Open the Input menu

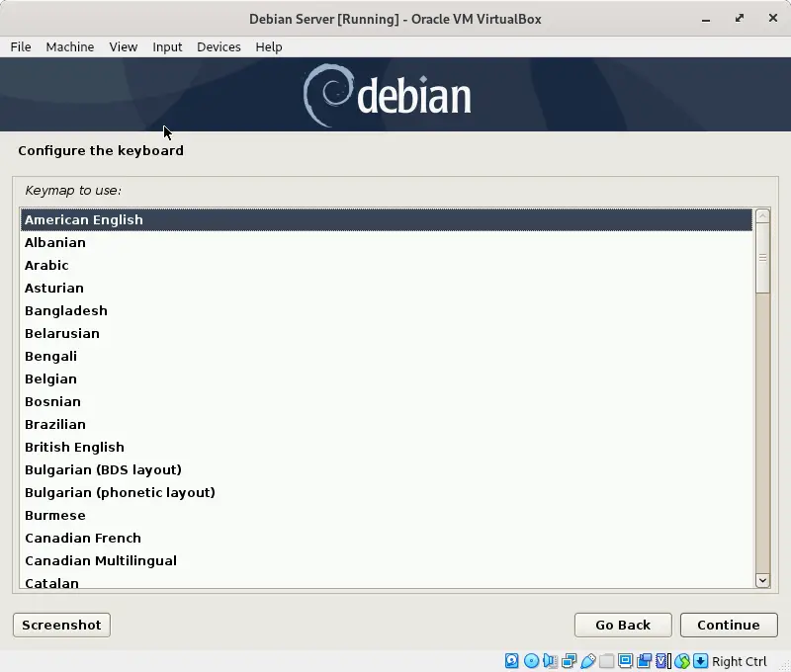(x=167, y=46)
